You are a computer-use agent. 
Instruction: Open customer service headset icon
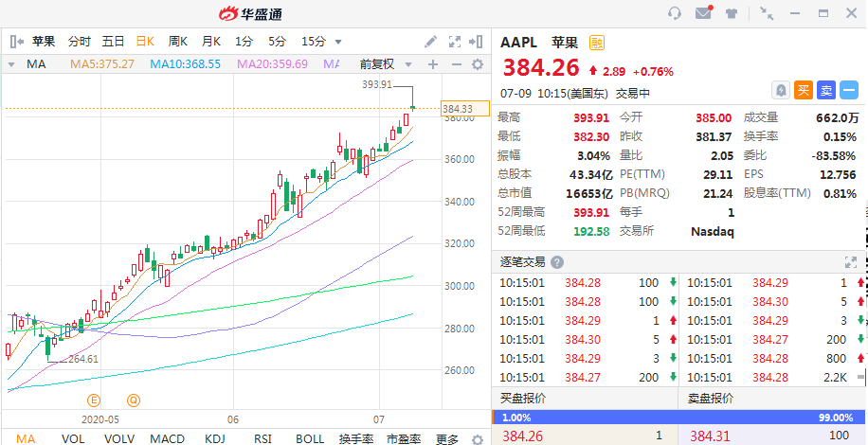(675, 13)
